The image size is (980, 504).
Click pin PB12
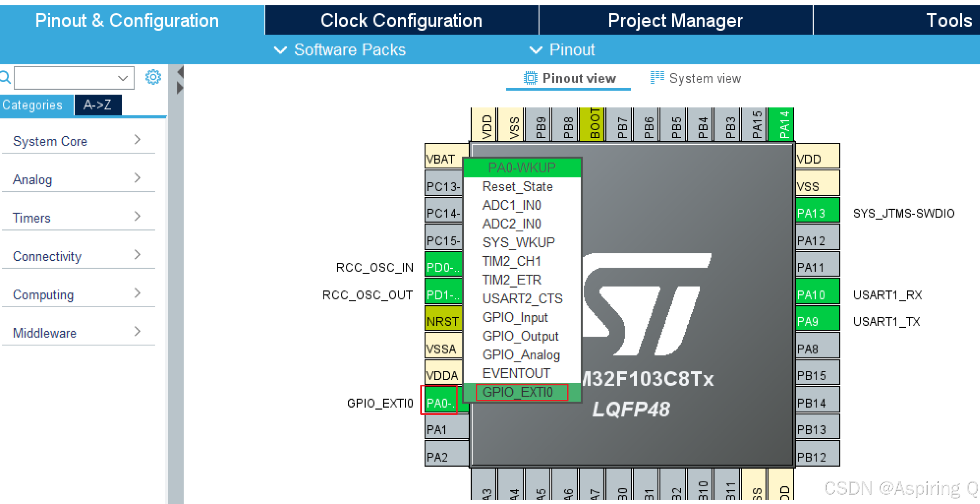click(818, 454)
